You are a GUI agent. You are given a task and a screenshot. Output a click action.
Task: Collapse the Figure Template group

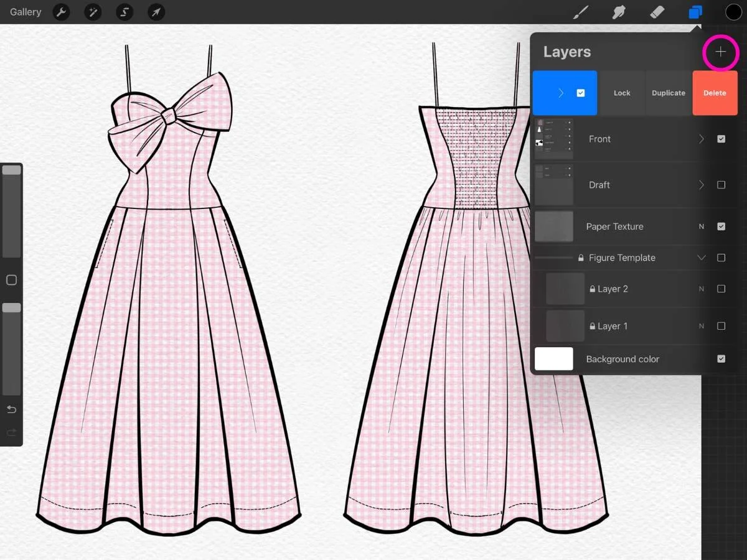[x=701, y=258]
